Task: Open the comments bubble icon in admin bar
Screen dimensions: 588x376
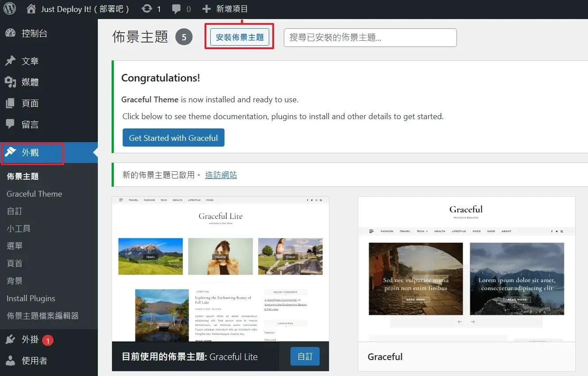Action: pyautogui.click(x=176, y=9)
